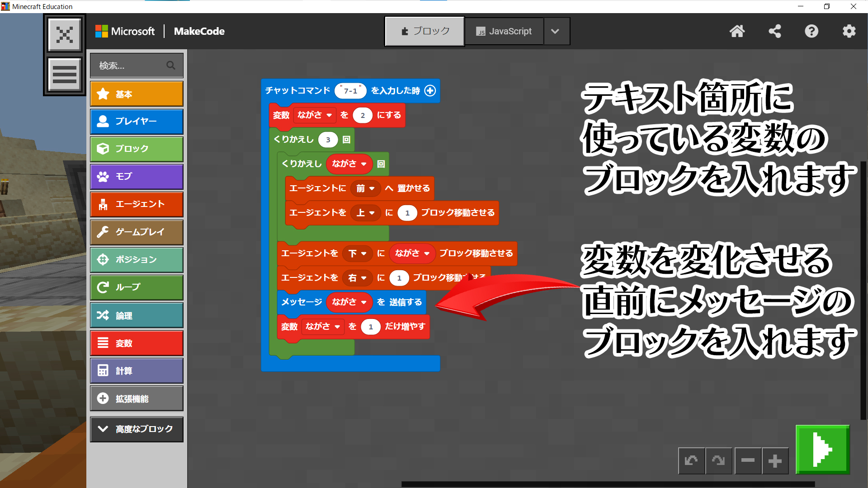Open the ながさ variable dropdown in メッセージ block
The height and width of the screenshot is (488, 868).
(x=363, y=302)
